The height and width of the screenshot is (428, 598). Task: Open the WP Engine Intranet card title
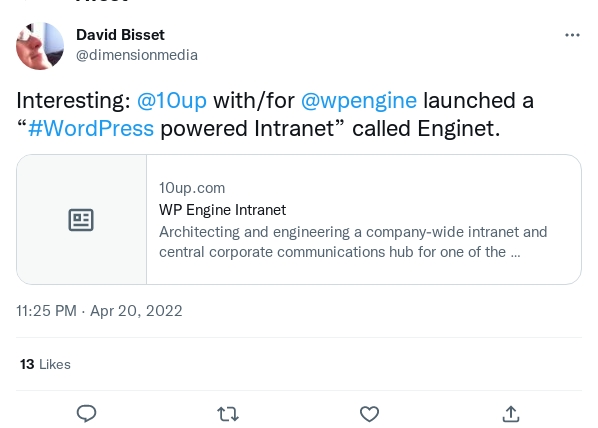[222, 210]
